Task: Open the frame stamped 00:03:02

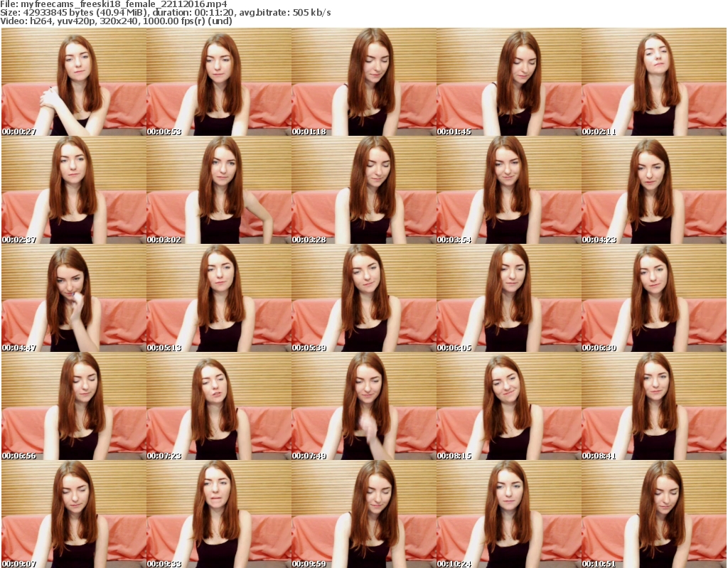Action: point(219,190)
